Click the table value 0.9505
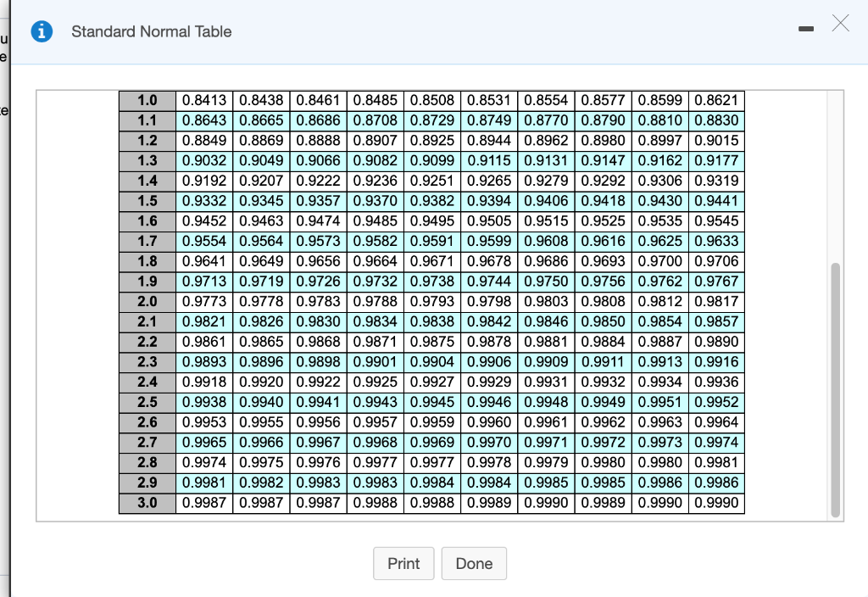This screenshot has width=868, height=597. pyautogui.click(x=489, y=221)
